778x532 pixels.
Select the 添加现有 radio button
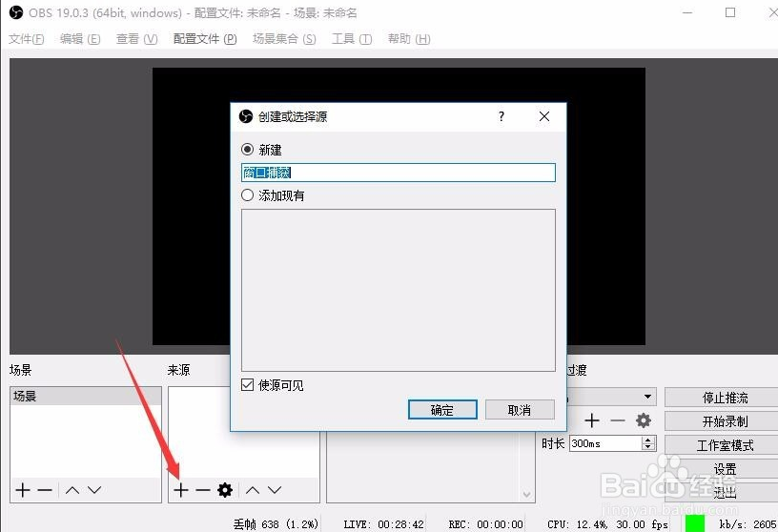247,195
